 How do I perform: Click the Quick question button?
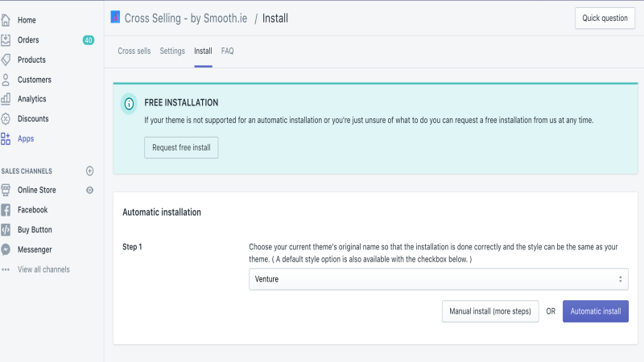point(605,18)
